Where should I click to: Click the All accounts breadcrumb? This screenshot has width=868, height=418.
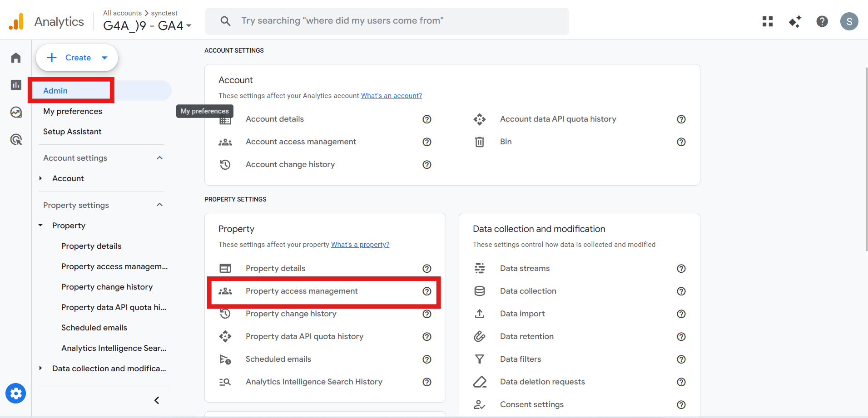[x=122, y=13]
